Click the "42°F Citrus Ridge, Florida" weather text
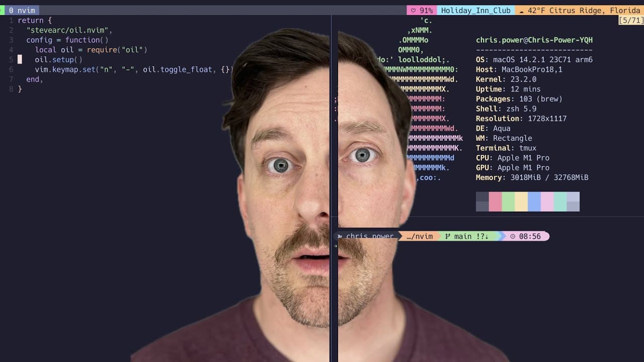This screenshot has width=644, height=362. [x=584, y=11]
